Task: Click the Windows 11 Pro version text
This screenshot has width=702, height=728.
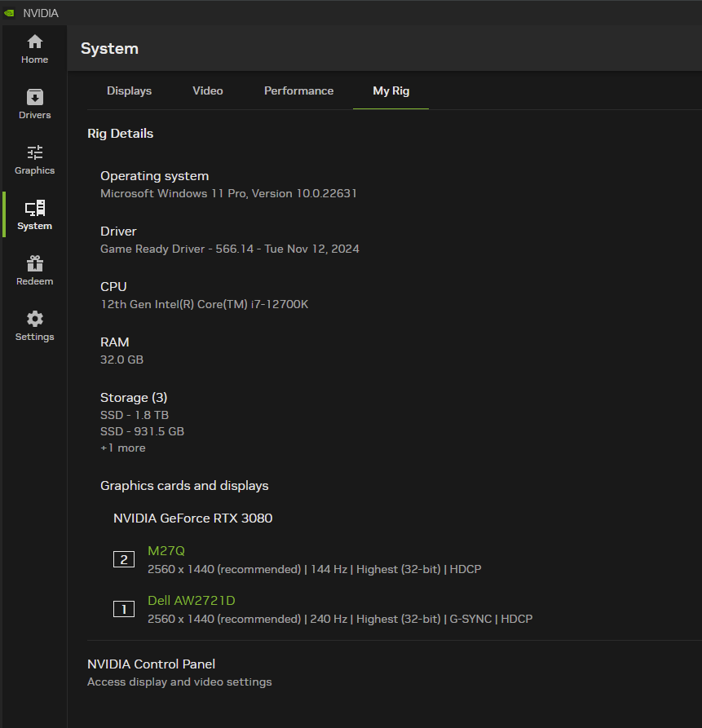Action: [228, 193]
